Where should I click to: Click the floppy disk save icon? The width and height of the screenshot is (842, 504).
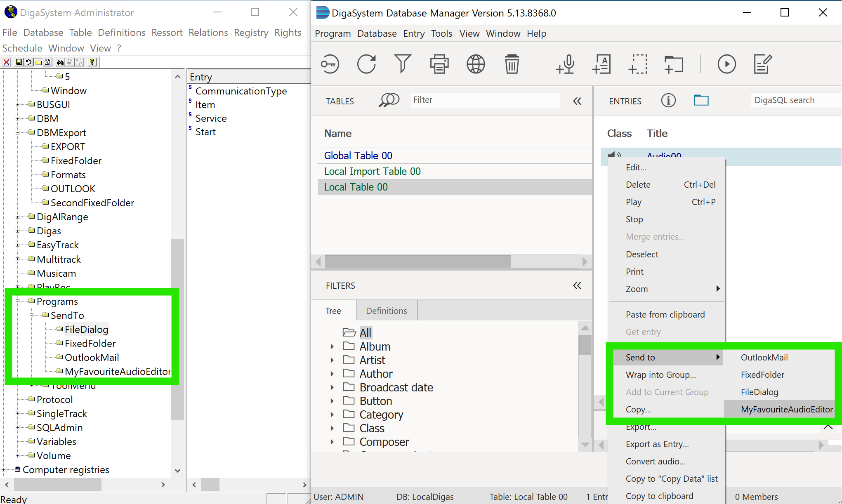[19, 62]
